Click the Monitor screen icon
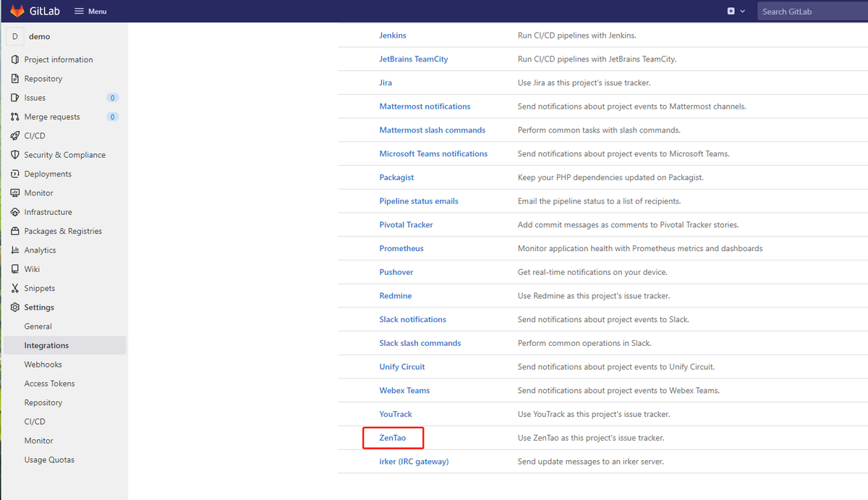Screen dimensions: 868x500 [15, 192]
